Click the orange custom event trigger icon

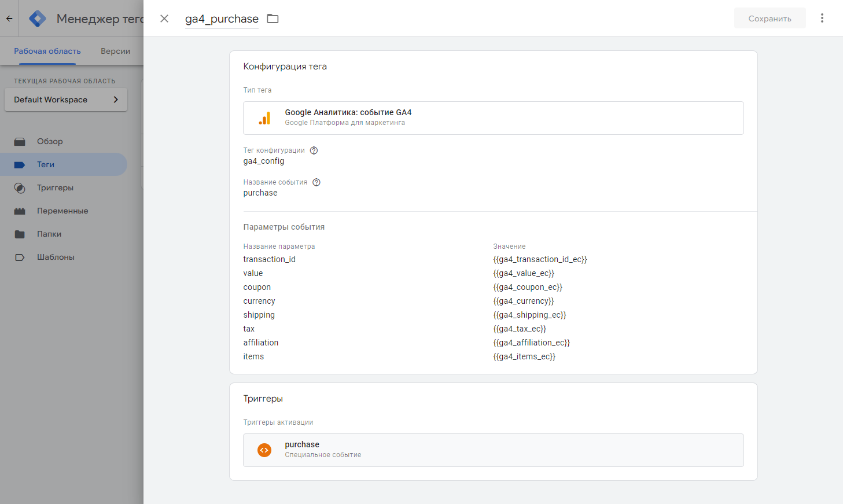point(264,450)
